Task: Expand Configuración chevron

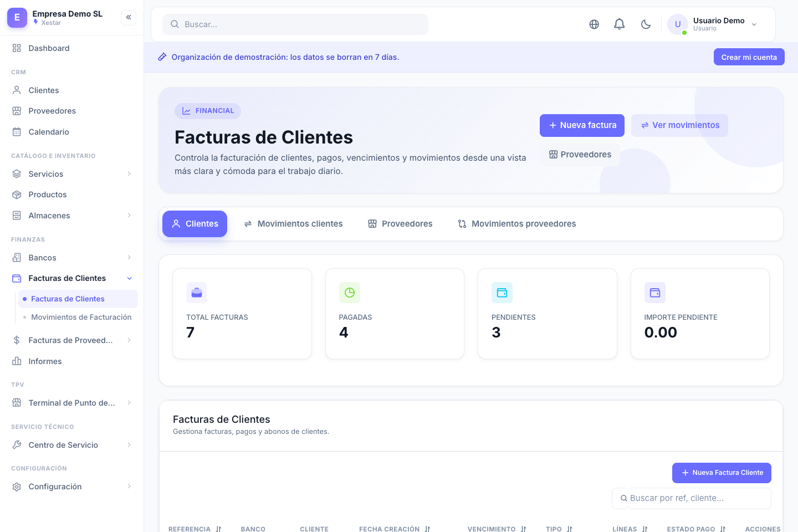Action: pyautogui.click(x=129, y=487)
